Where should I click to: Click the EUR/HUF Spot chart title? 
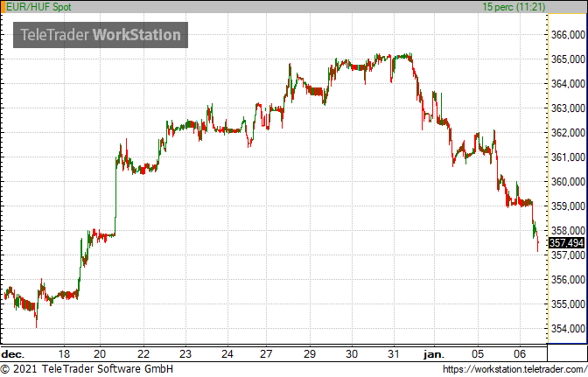(x=38, y=7)
